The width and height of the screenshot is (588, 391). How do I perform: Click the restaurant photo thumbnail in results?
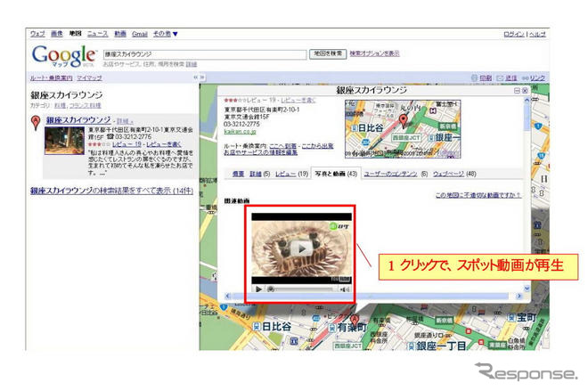64,141
